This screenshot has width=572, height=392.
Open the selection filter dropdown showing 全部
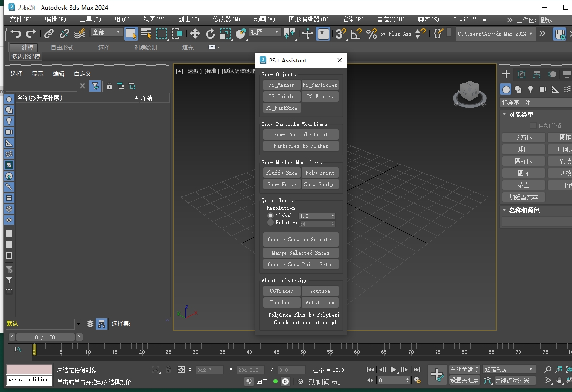click(x=106, y=32)
